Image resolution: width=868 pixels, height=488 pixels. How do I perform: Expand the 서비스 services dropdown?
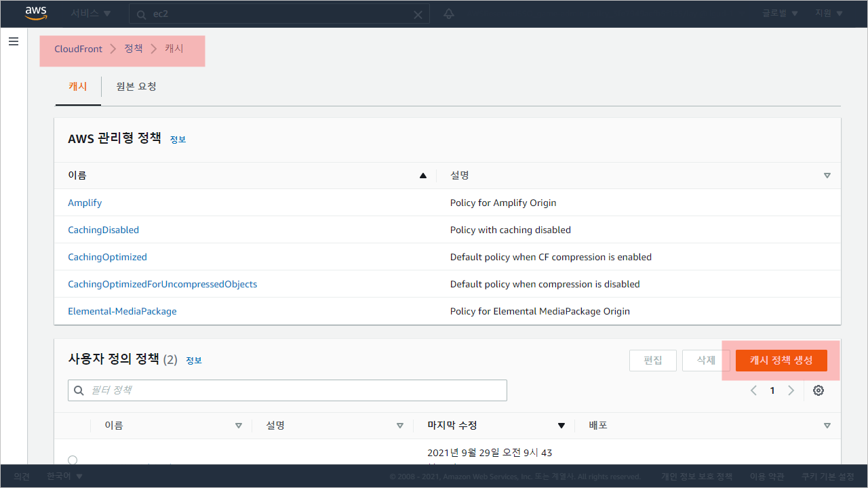[92, 14]
